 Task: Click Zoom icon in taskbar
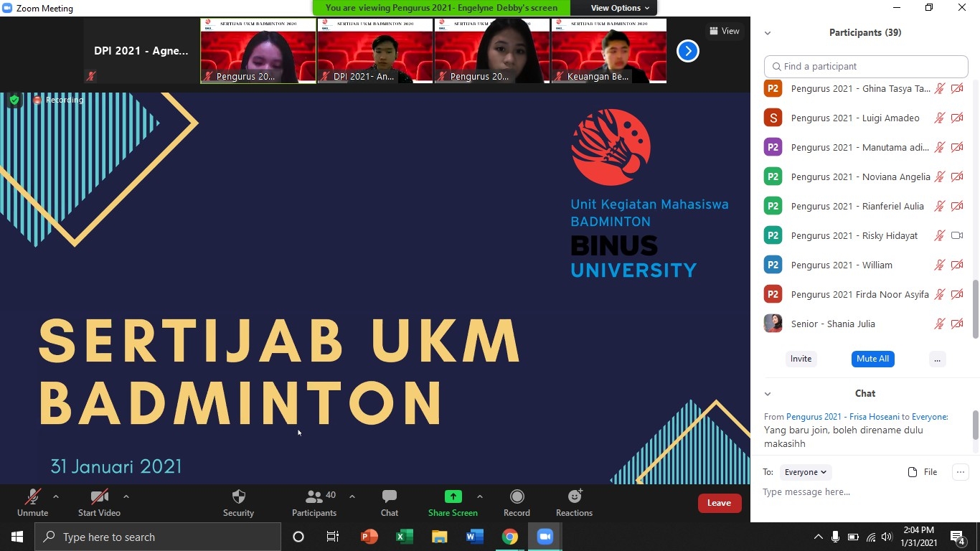click(x=545, y=537)
